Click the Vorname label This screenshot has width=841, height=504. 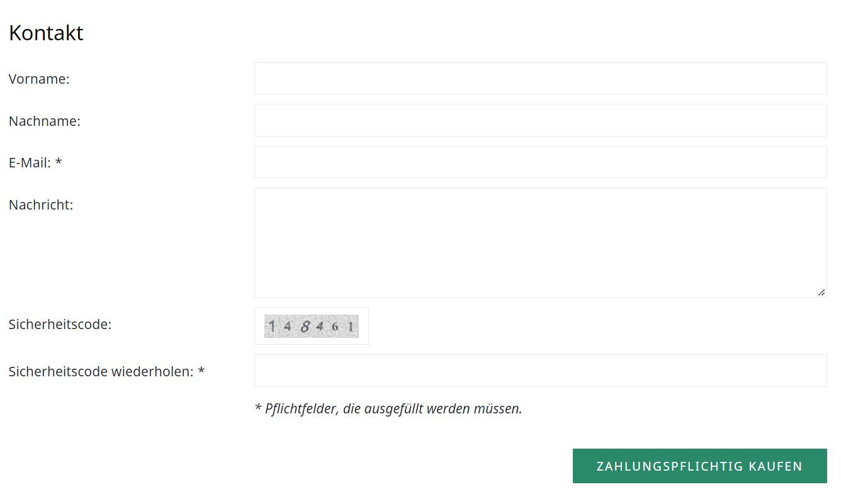(x=39, y=79)
